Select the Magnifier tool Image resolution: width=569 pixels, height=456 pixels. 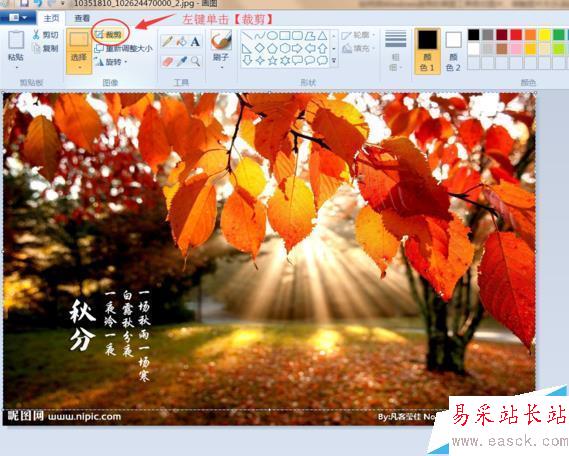pos(195,61)
